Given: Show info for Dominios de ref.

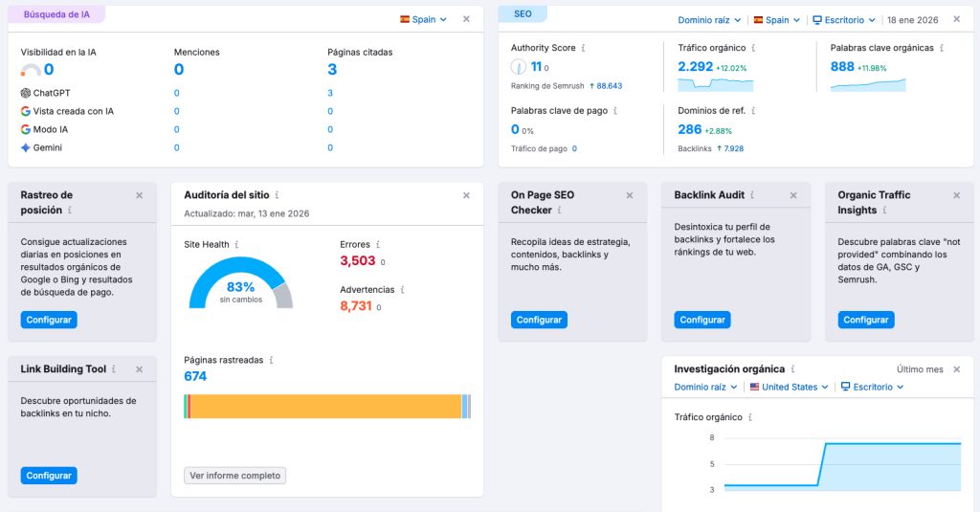Looking at the screenshot, I should [x=753, y=111].
